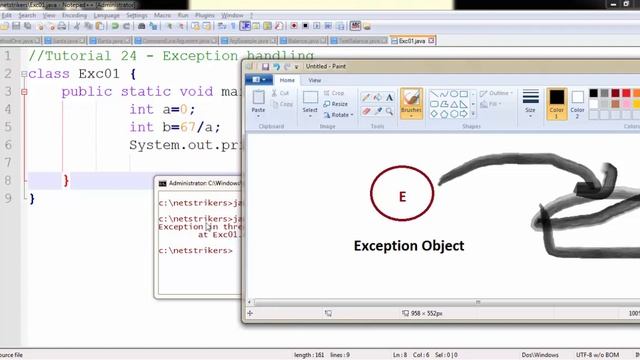Open the Plugins menu in Notepad++

204,16
